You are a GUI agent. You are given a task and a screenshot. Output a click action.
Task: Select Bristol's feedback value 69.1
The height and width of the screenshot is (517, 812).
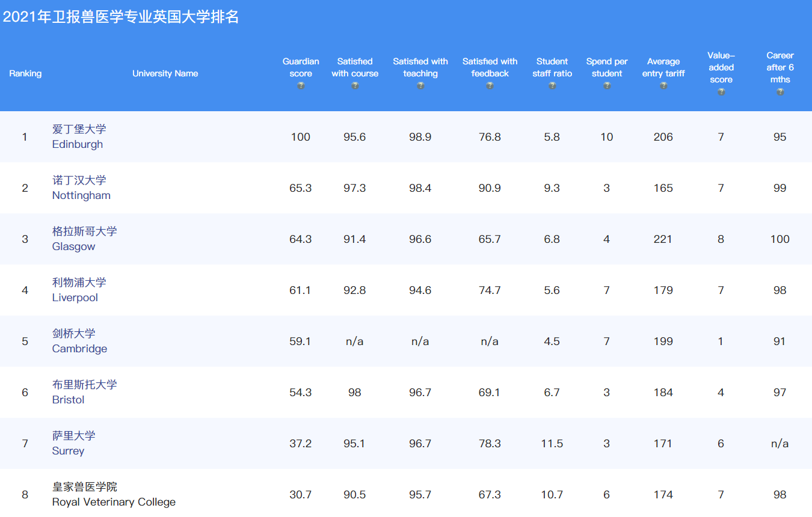coord(490,393)
